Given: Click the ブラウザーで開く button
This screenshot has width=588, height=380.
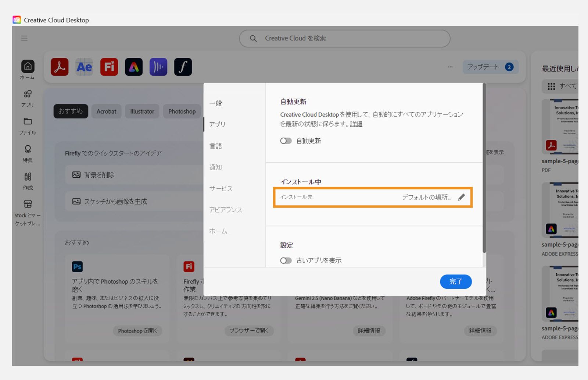Looking at the screenshot, I should (x=249, y=331).
